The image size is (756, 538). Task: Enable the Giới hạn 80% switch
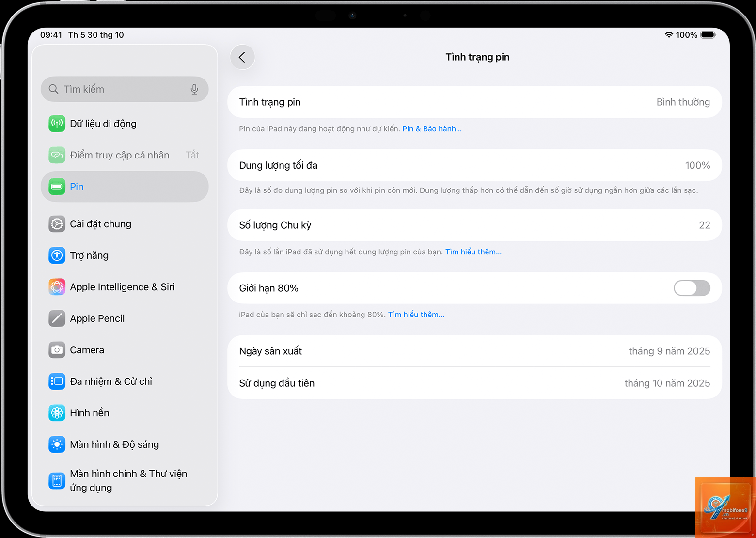coord(692,288)
